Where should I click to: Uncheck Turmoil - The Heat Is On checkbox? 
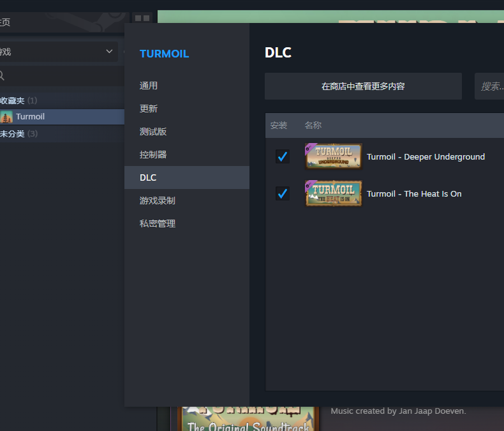click(283, 193)
